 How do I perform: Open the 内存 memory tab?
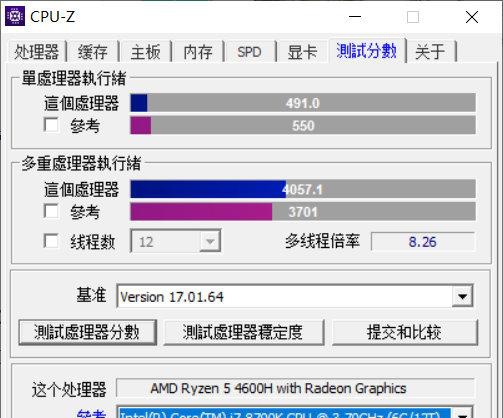pyautogui.click(x=198, y=52)
